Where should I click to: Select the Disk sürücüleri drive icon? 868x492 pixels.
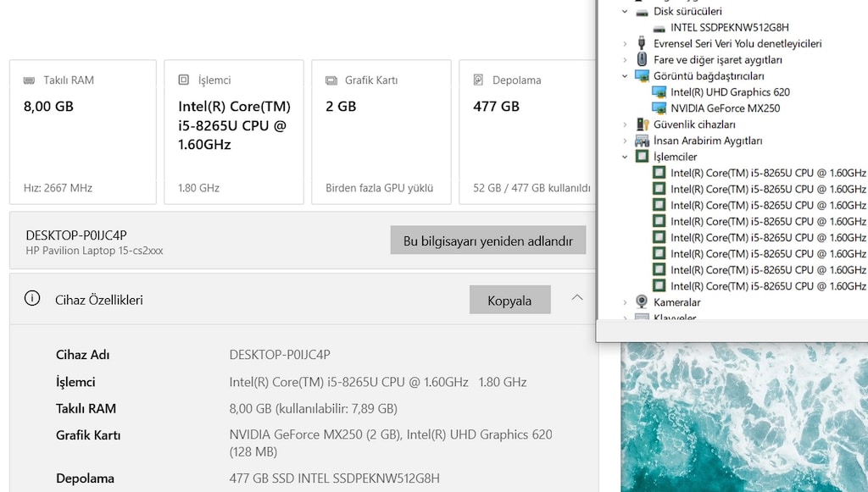coord(642,12)
